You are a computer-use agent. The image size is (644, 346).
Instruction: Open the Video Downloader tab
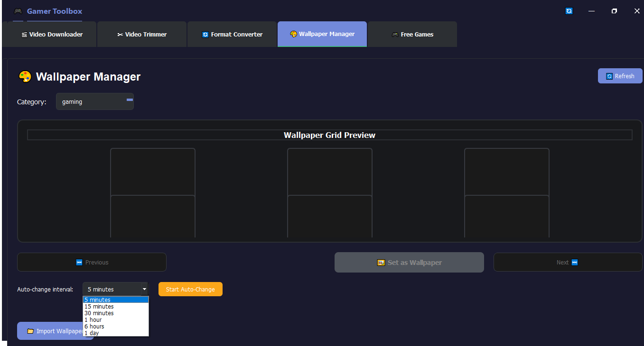point(49,34)
